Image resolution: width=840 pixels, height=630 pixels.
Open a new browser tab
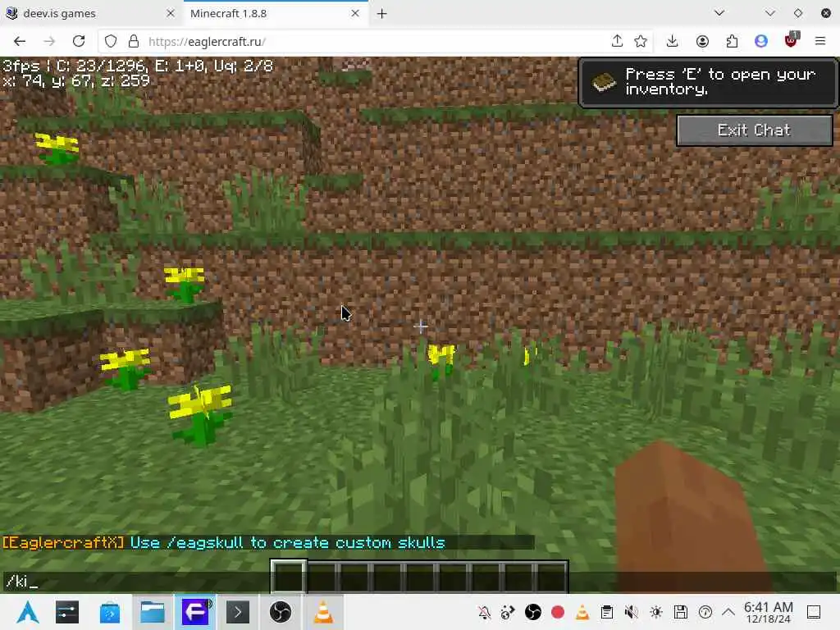pos(382,13)
